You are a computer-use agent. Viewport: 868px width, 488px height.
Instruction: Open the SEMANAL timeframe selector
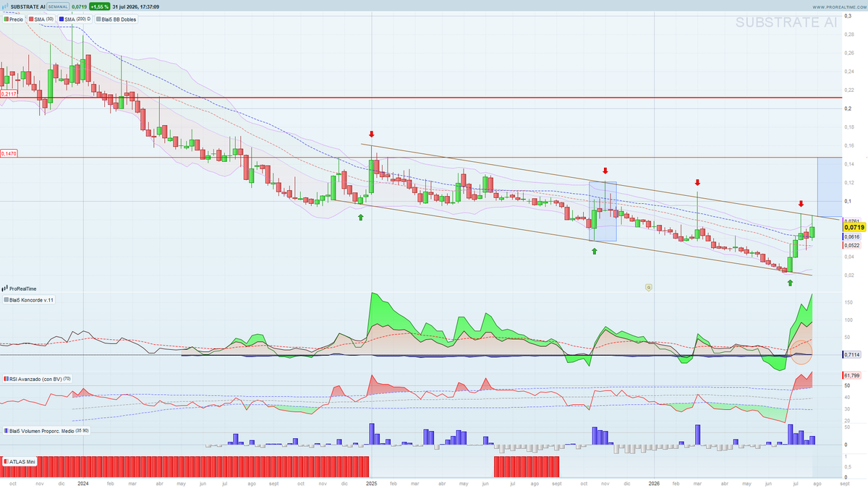coord(57,7)
